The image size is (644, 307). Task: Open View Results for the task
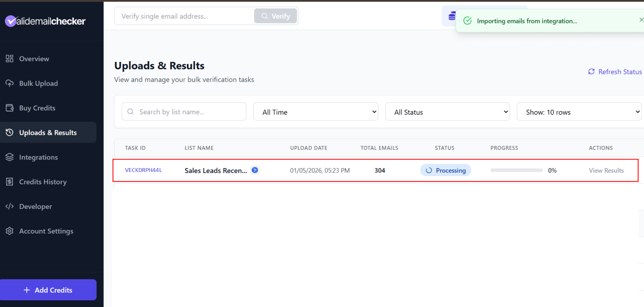[606, 170]
